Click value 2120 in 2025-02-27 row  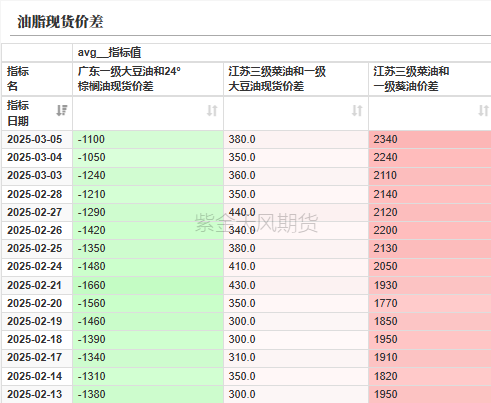(x=385, y=212)
